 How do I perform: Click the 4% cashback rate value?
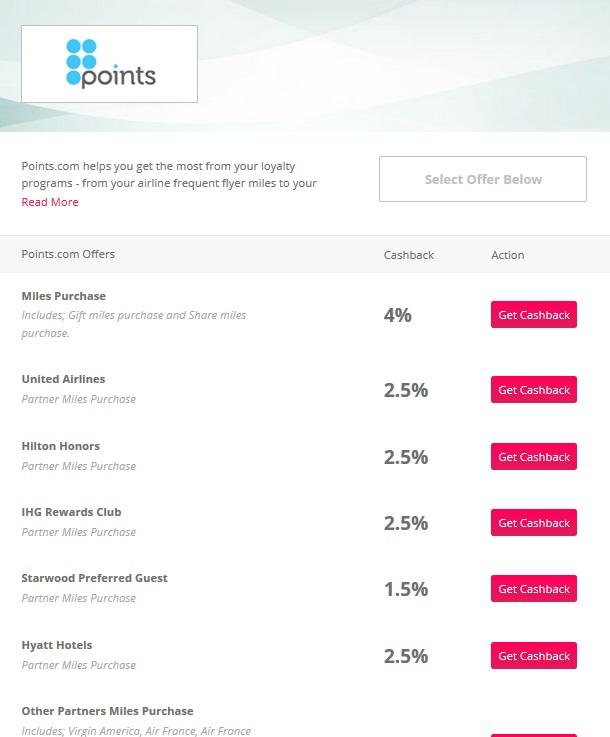[398, 315]
